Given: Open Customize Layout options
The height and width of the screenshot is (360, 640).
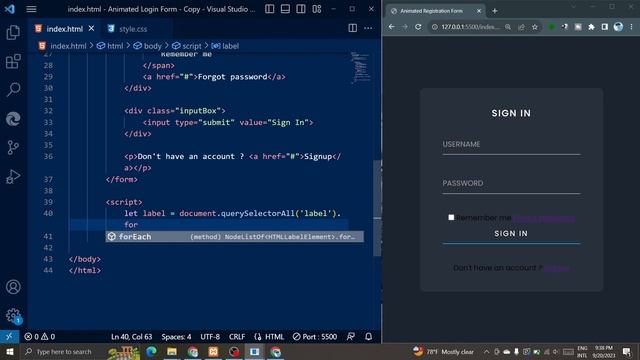Looking at the screenshot, I should (317, 9).
